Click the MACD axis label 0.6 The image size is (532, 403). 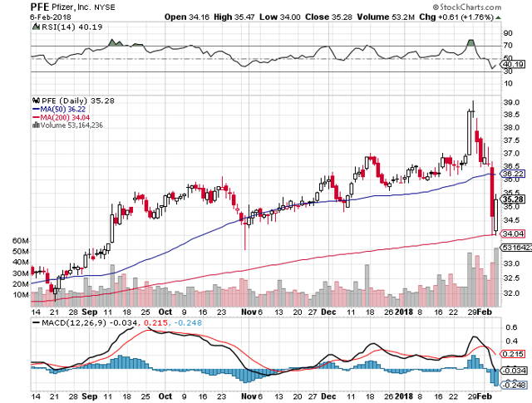(x=511, y=327)
